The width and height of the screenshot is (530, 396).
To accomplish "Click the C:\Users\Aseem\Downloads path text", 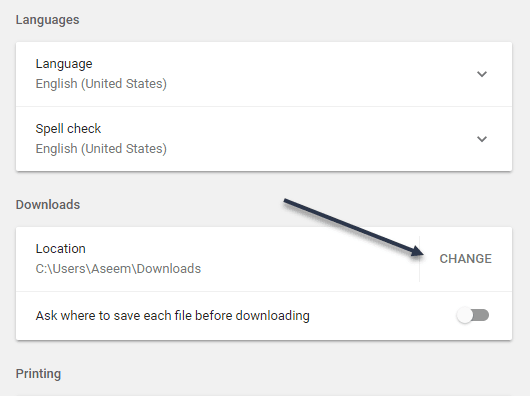I will coord(118,269).
